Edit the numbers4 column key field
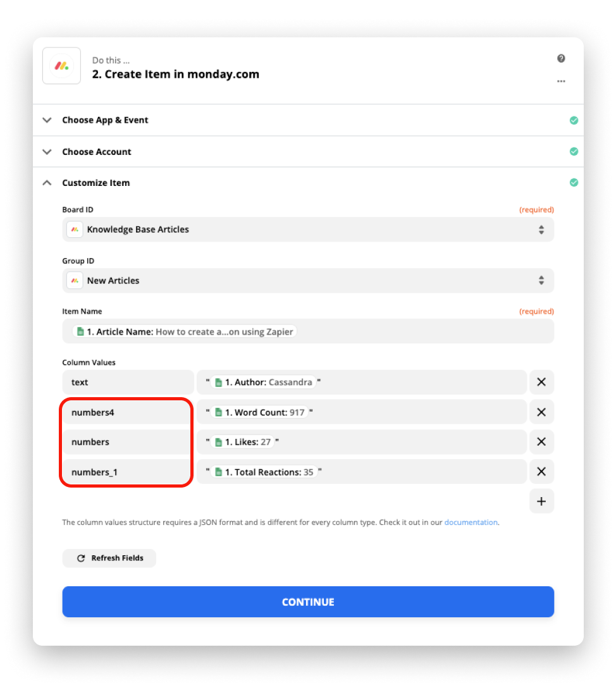The image size is (616, 683). (128, 412)
